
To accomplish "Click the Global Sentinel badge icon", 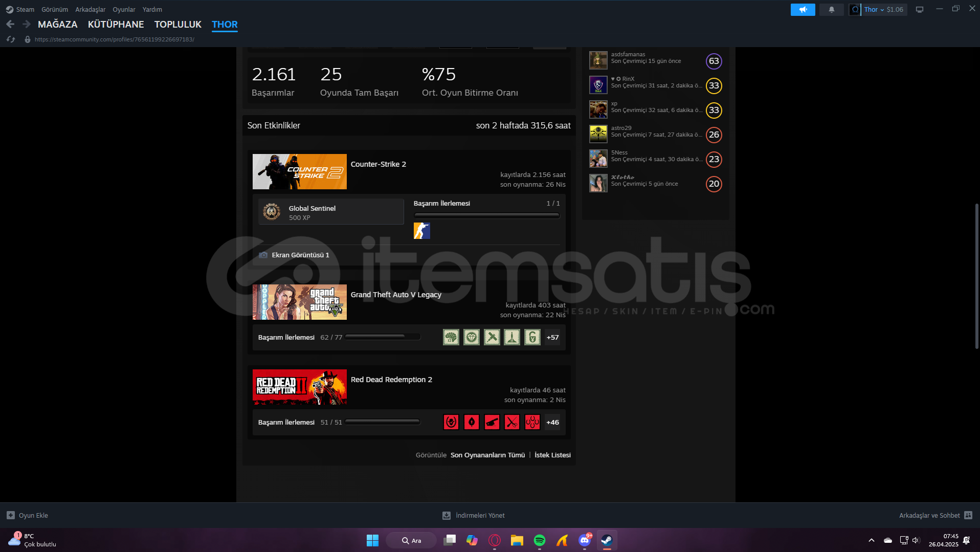I will [272, 211].
